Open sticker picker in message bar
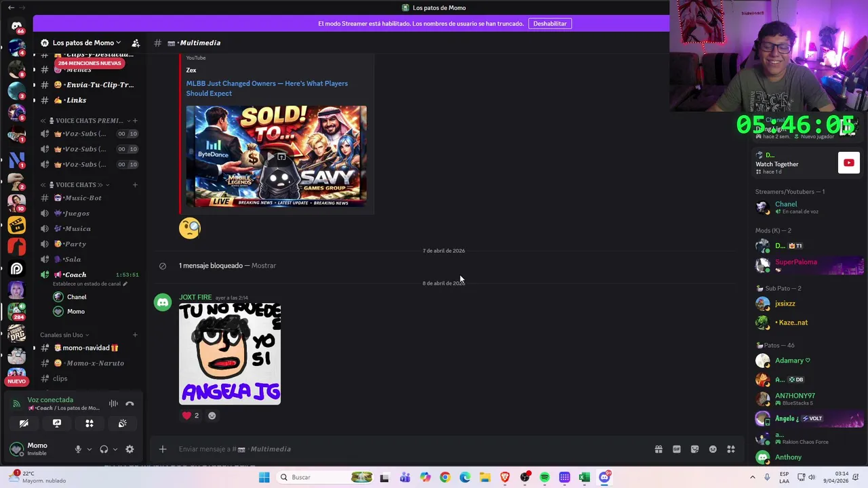 (694, 449)
